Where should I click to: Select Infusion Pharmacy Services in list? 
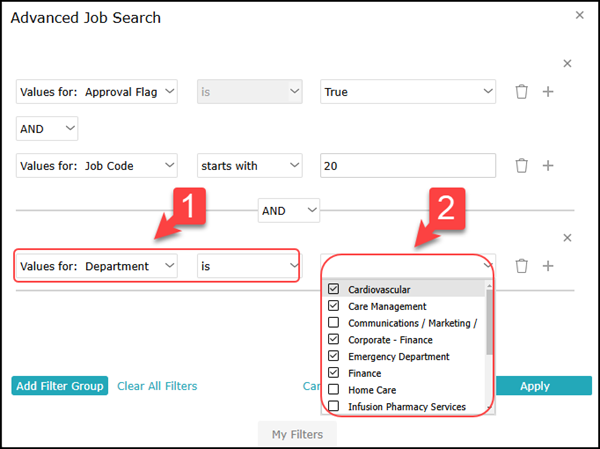406,407
